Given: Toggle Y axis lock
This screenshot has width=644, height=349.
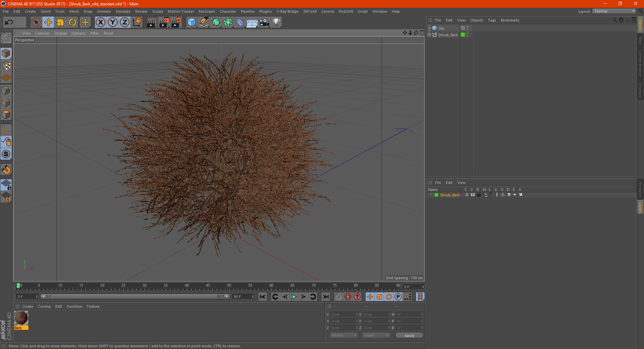Looking at the screenshot, I should pos(113,22).
